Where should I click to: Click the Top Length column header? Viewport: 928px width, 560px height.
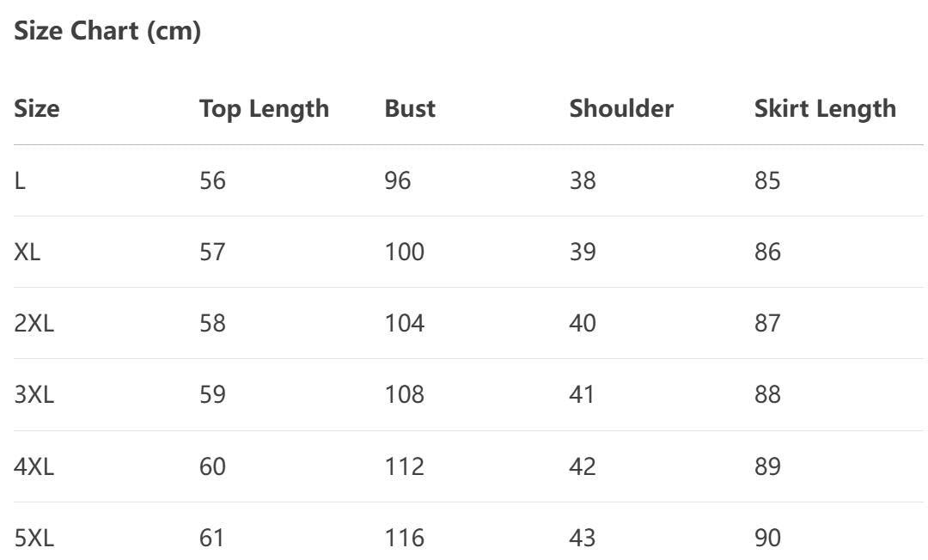(264, 109)
